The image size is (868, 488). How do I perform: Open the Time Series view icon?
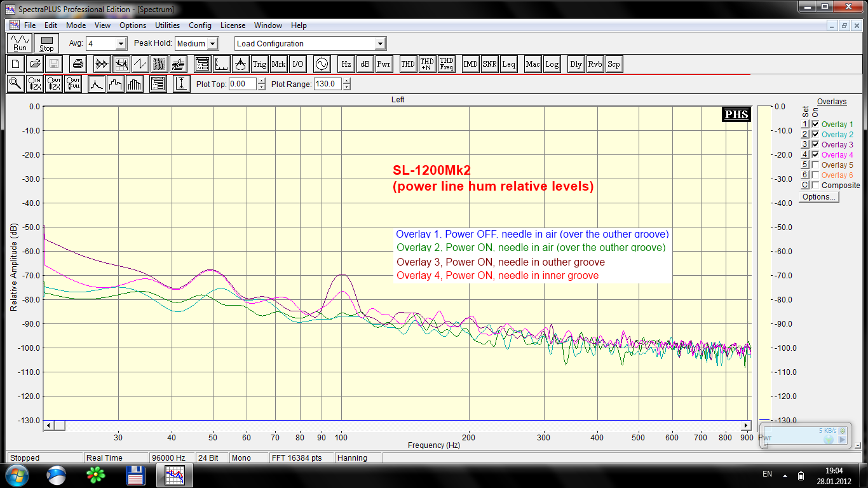(102, 64)
